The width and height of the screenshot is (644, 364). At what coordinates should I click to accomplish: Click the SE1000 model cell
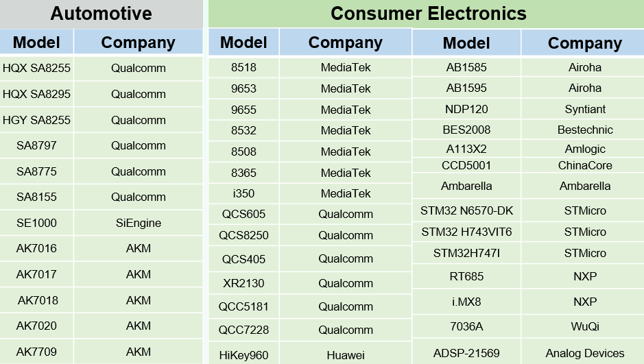point(36,223)
